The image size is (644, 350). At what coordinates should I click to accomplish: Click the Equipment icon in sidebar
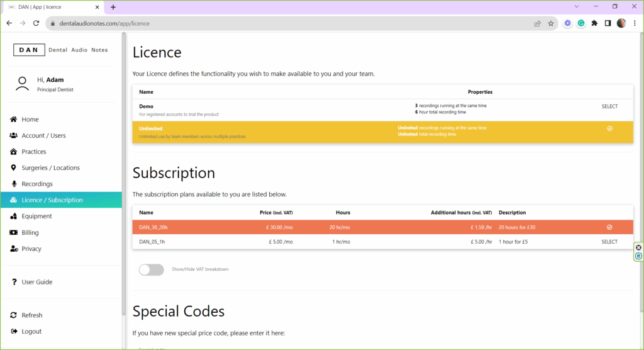point(14,217)
